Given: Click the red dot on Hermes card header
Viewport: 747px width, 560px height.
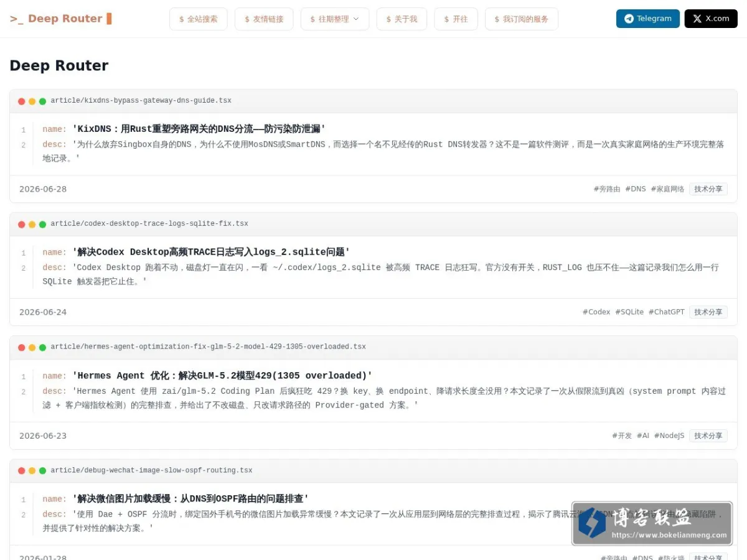Looking at the screenshot, I should 22,348.
